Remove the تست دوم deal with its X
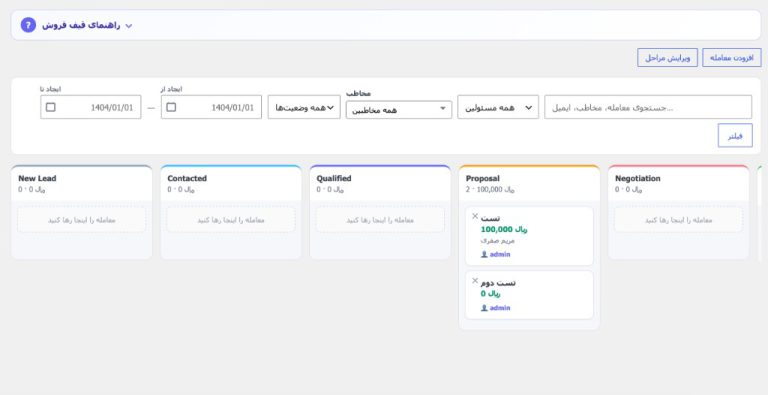This screenshot has height=395, width=768. (x=475, y=281)
